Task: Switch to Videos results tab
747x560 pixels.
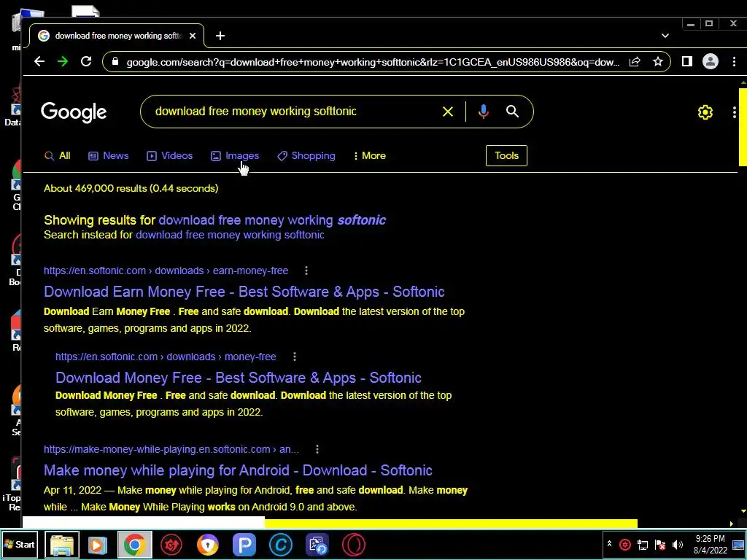Action: point(169,156)
